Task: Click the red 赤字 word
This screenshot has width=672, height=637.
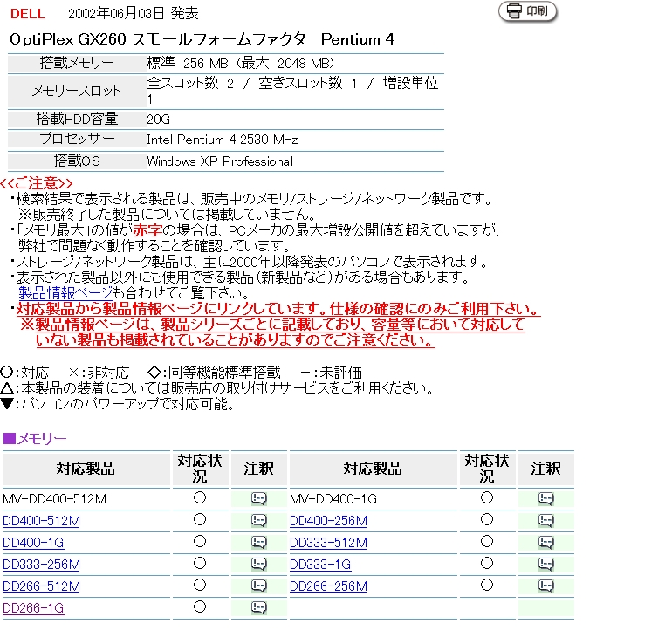Action: tap(147, 230)
